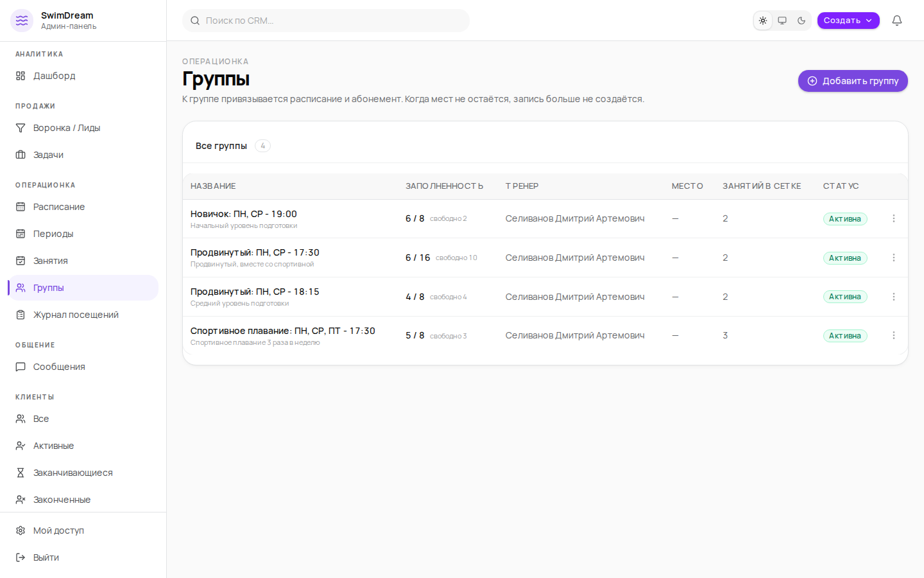Click the Законченные user-x icon
924x578 pixels.
pyautogui.click(x=21, y=500)
